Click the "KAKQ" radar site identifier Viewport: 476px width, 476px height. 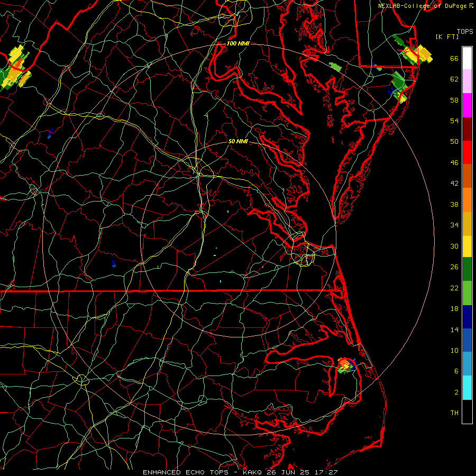tap(253, 472)
